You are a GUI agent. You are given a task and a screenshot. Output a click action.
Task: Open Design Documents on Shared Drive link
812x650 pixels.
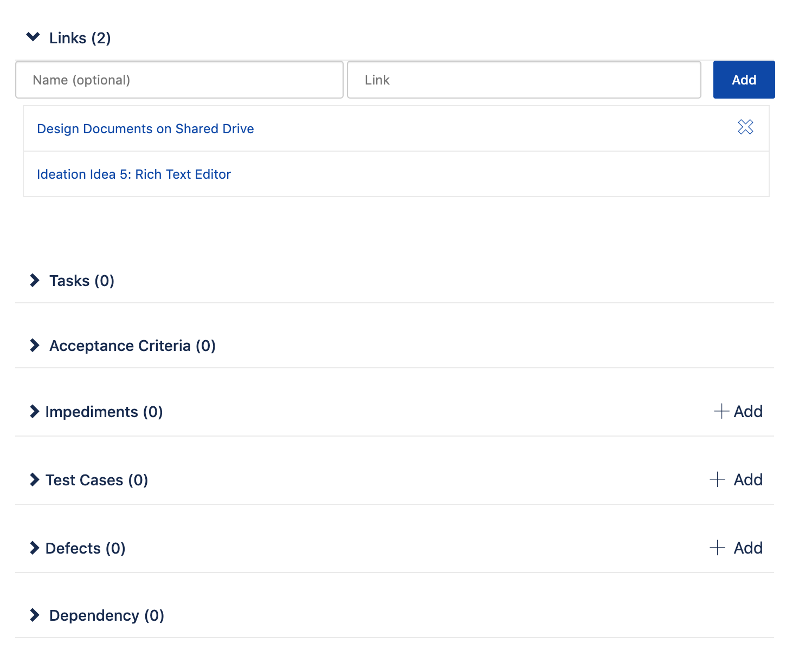click(x=145, y=129)
